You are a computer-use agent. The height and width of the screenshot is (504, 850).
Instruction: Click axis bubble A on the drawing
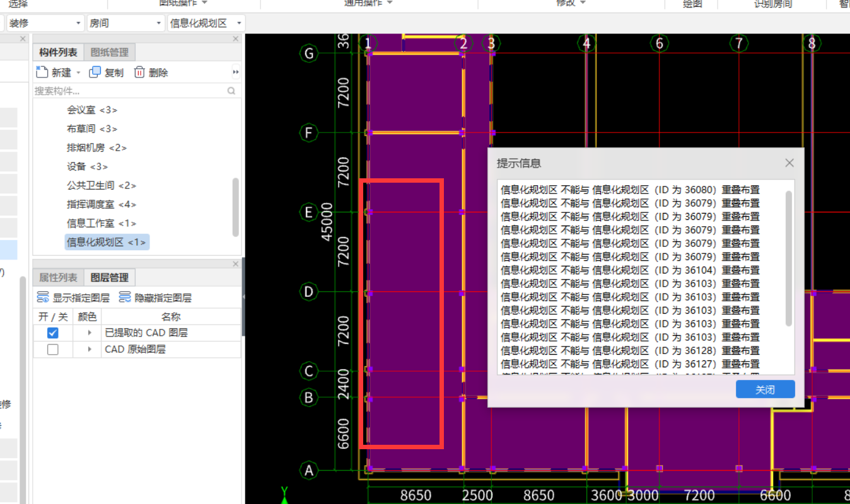click(x=308, y=470)
